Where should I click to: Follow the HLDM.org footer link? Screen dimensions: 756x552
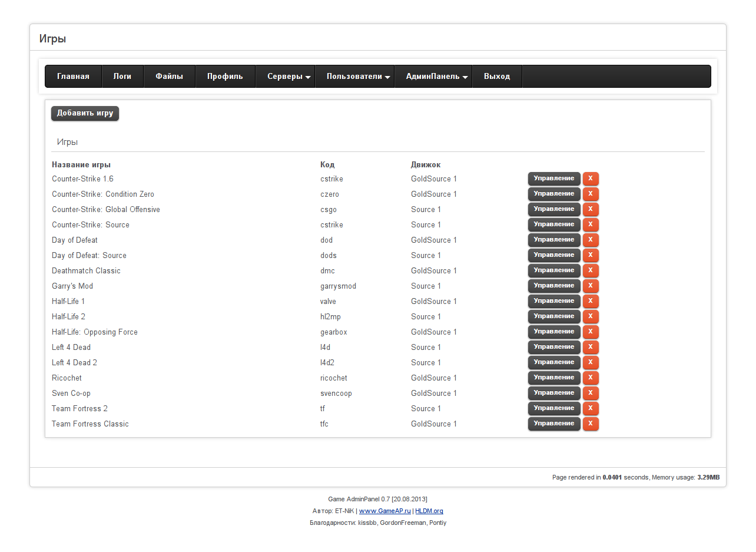[x=429, y=511]
